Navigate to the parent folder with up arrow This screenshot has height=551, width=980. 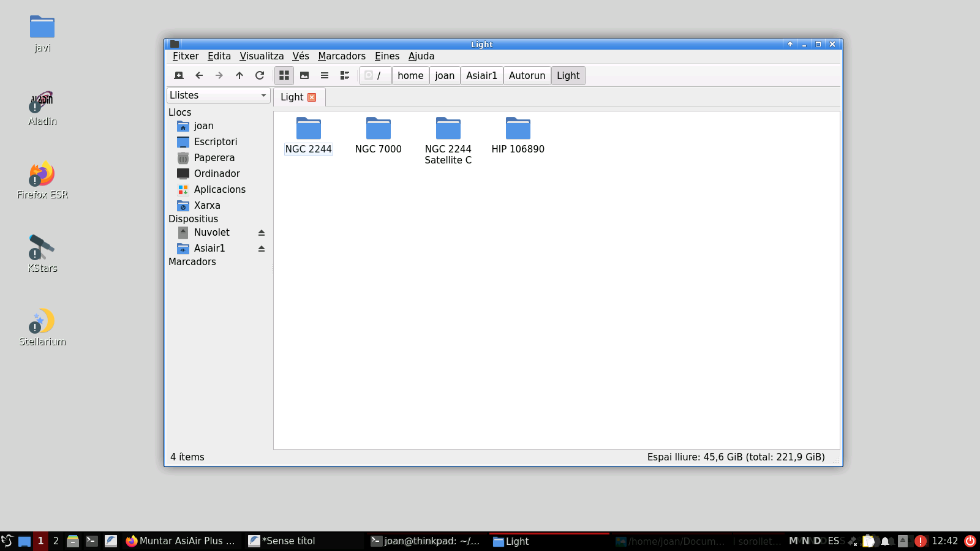pos(239,75)
